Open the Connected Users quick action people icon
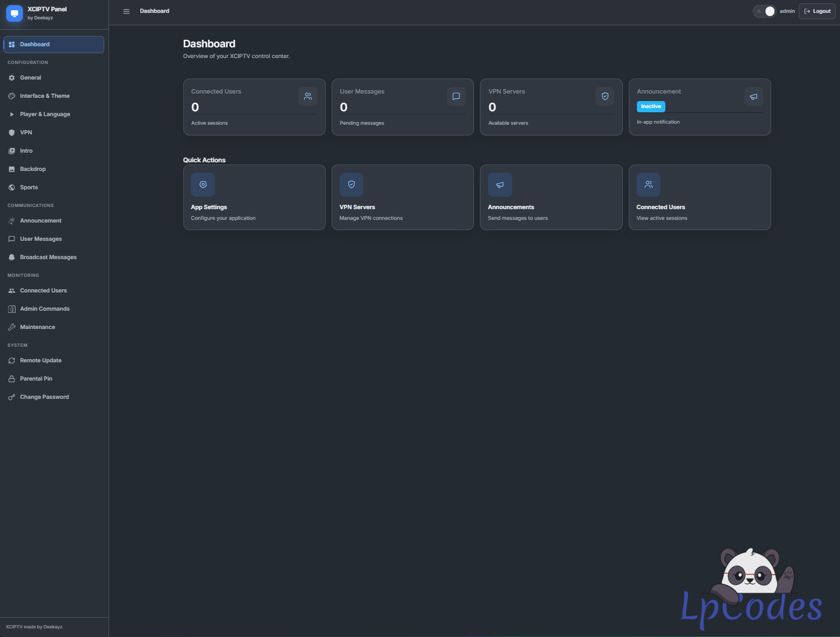 pos(649,184)
